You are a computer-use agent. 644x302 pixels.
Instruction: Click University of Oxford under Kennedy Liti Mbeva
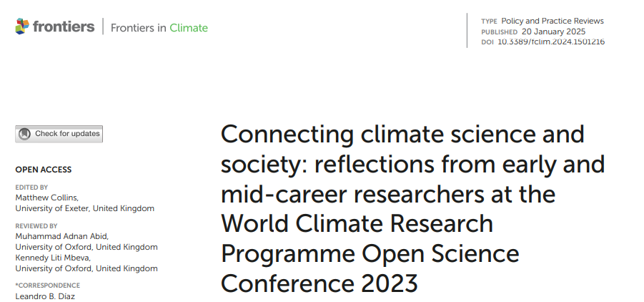[x=86, y=268]
